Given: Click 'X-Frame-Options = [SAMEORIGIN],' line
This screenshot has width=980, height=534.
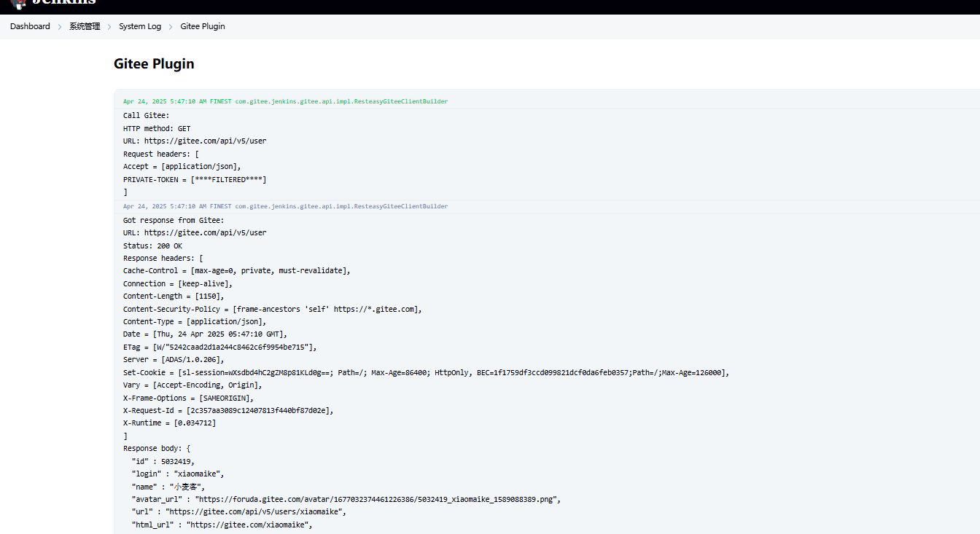Looking at the screenshot, I should click(x=189, y=398).
